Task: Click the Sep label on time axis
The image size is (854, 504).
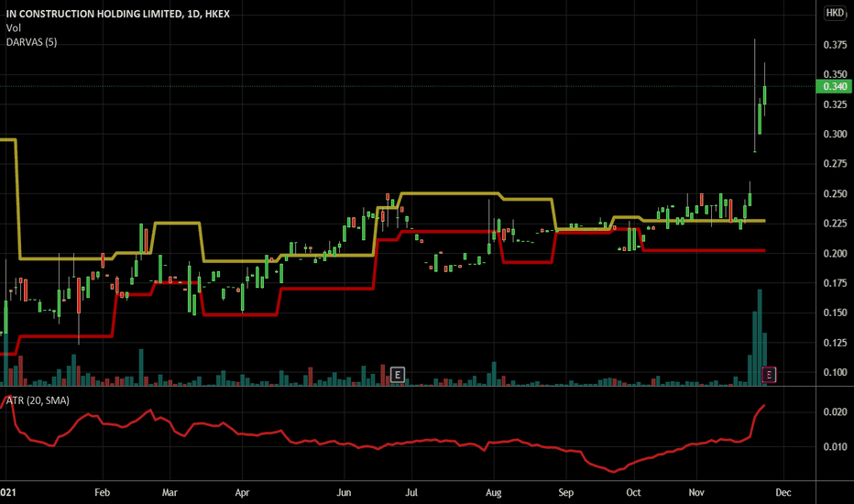Action: tap(566, 493)
